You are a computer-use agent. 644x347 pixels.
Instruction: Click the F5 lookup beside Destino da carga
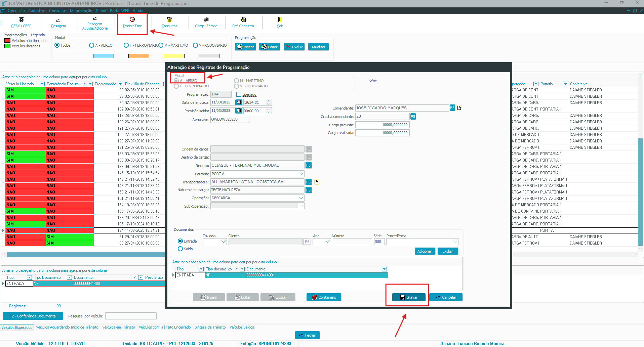coord(308,157)
